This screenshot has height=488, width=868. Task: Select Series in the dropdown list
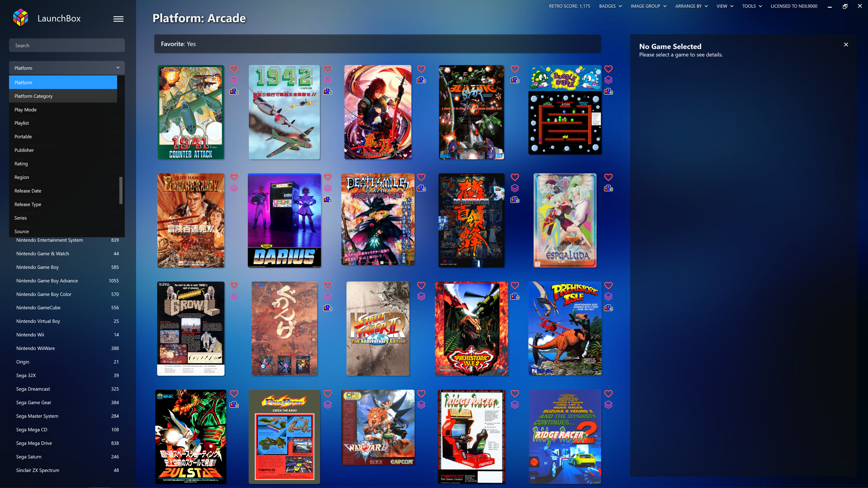click(x=63, y=218)
